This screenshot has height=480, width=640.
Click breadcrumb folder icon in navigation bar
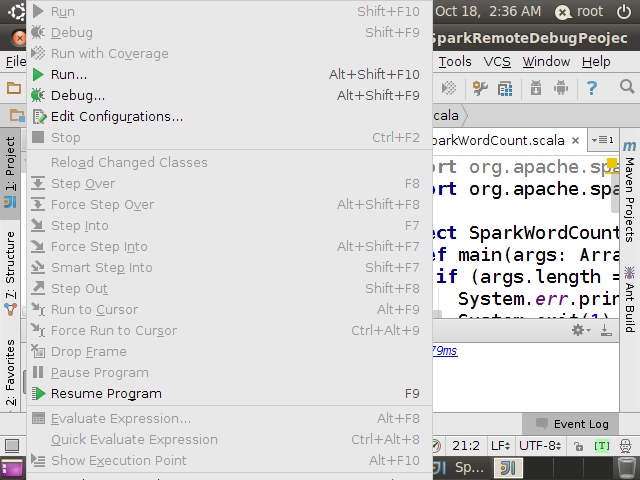click(x=17, y=116)
